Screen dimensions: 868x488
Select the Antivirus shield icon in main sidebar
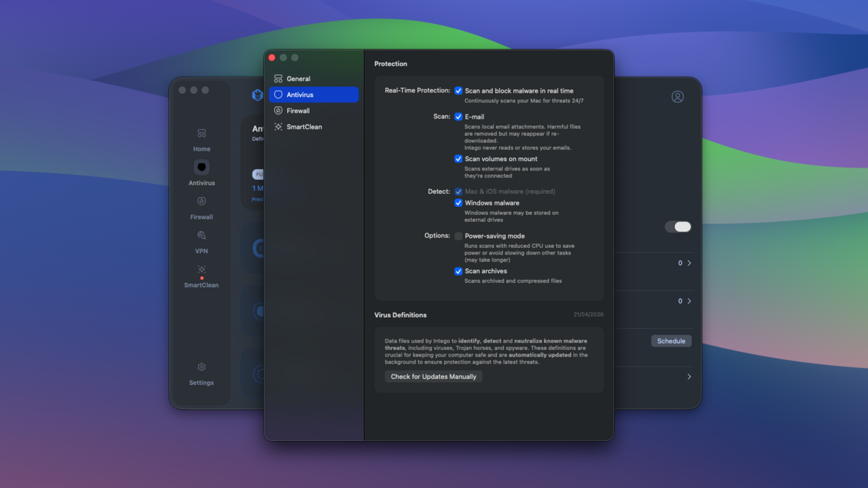pos(201,167)
